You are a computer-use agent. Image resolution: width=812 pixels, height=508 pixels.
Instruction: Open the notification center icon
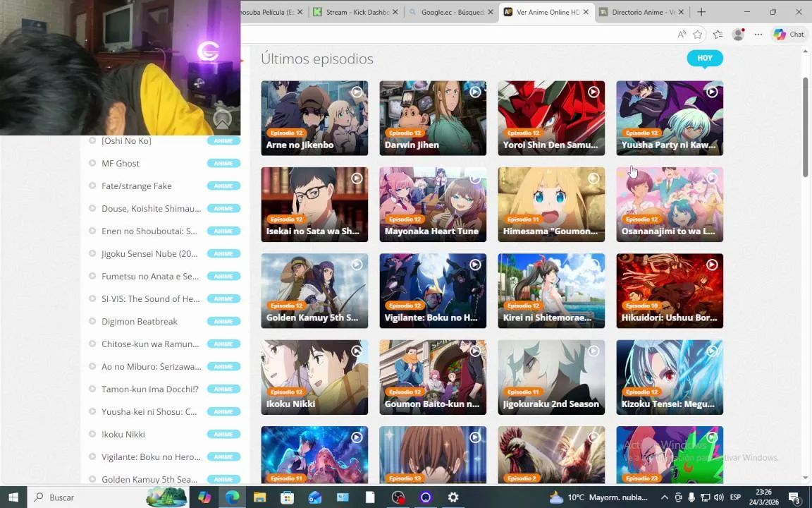[795, 497]
